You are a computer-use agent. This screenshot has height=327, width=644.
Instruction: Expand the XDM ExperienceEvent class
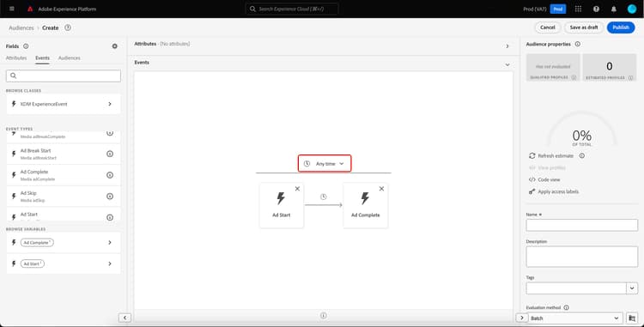click(64, 104)
